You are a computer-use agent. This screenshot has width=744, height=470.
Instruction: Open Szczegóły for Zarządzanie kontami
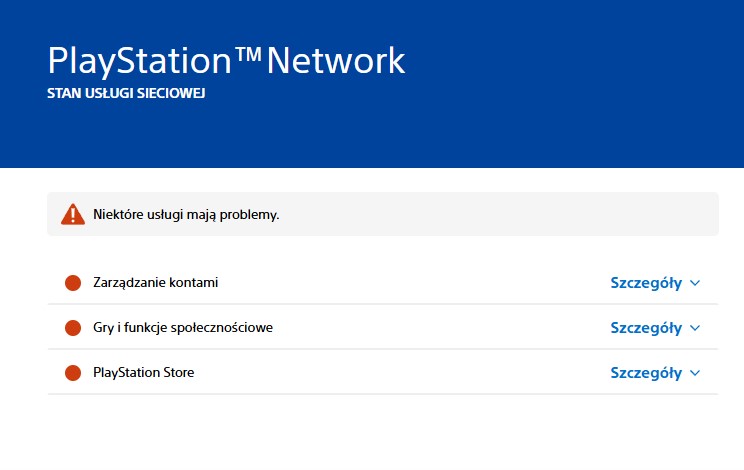tap(646, 283)
